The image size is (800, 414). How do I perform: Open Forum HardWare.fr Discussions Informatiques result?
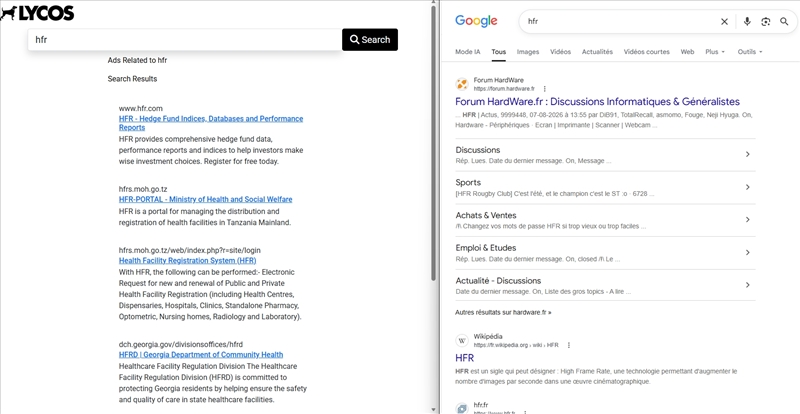tap(597, 102)
